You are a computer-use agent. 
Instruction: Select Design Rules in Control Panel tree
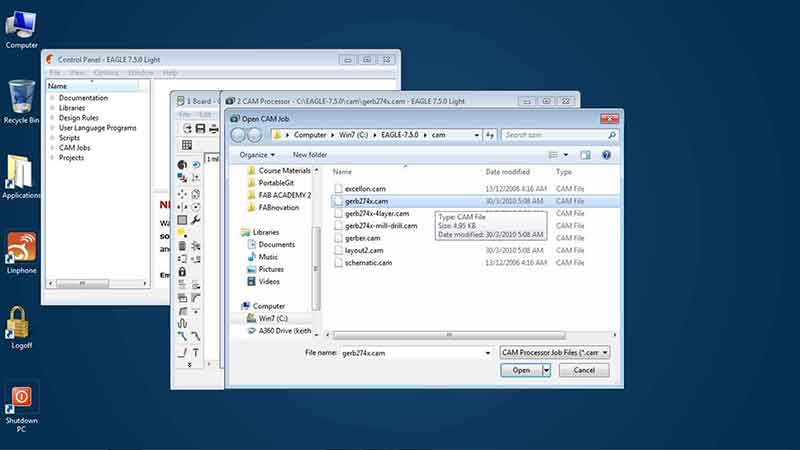point(79,118)
